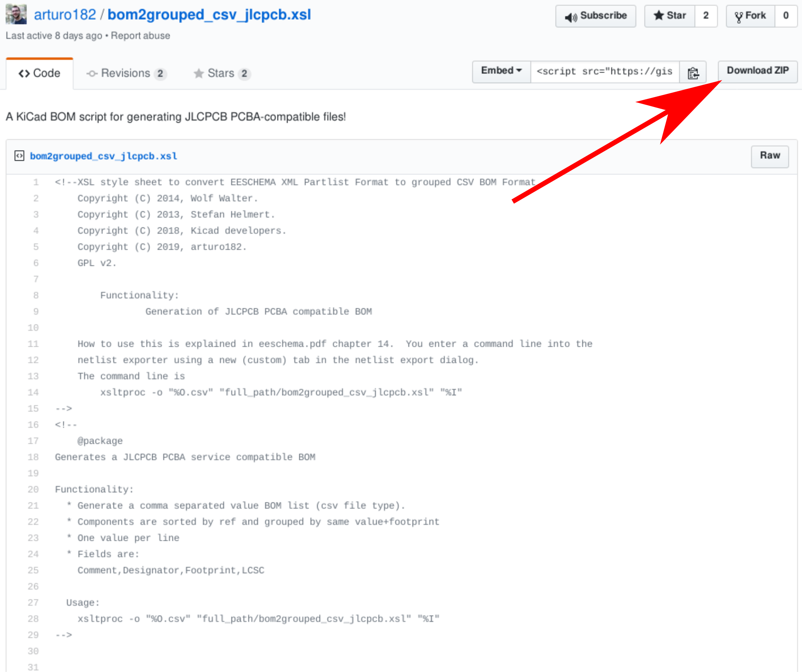The image size is (802, 672).
Task: Click the file code icon beside filename
Action: (x=19, y=156)
